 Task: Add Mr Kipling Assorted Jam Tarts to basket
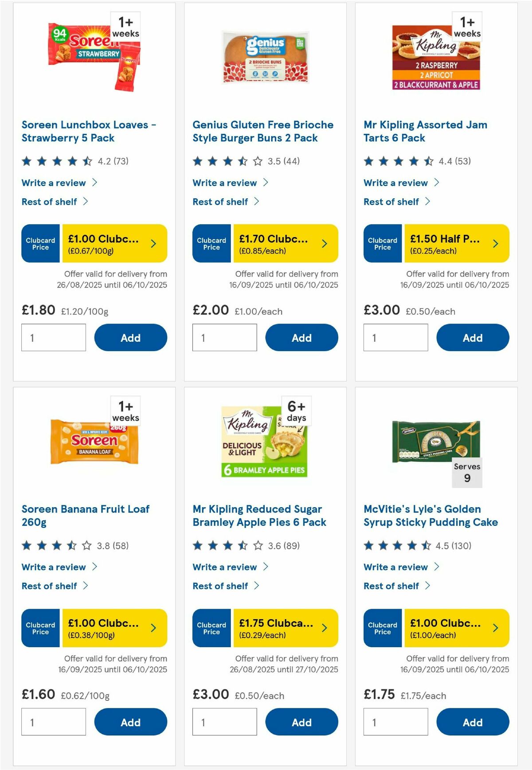473,337
